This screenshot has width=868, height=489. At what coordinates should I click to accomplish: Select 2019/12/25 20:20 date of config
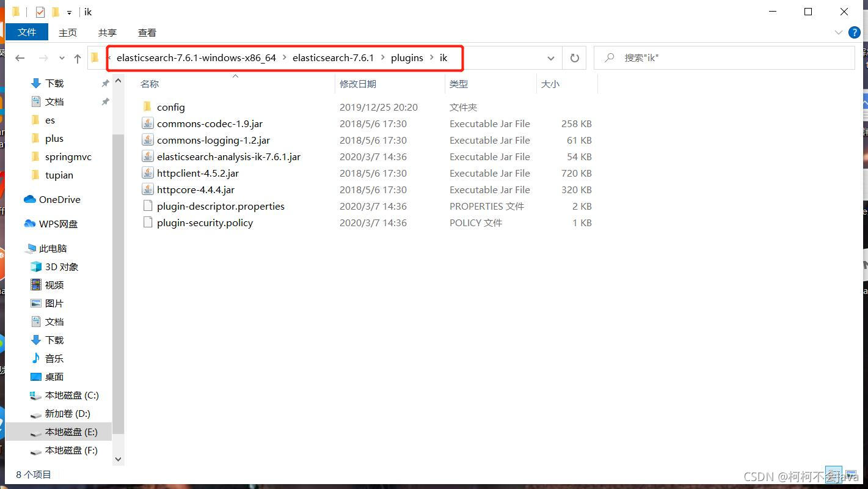(379, 107)
